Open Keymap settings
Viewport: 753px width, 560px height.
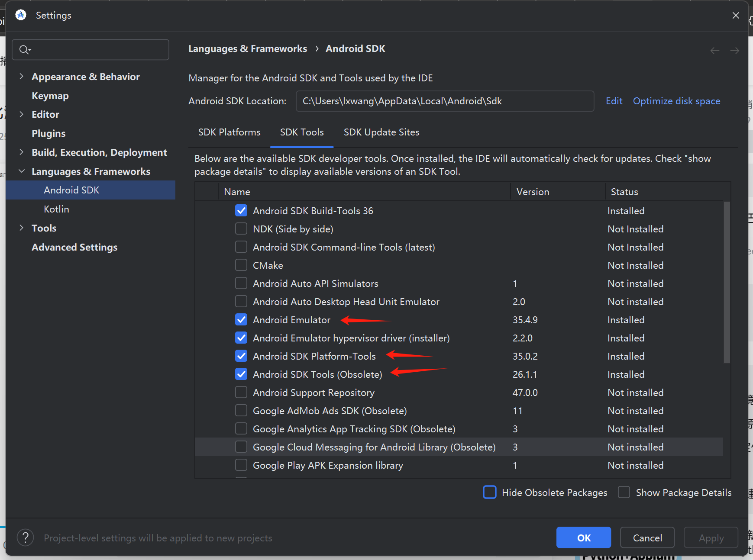point(50,96)
